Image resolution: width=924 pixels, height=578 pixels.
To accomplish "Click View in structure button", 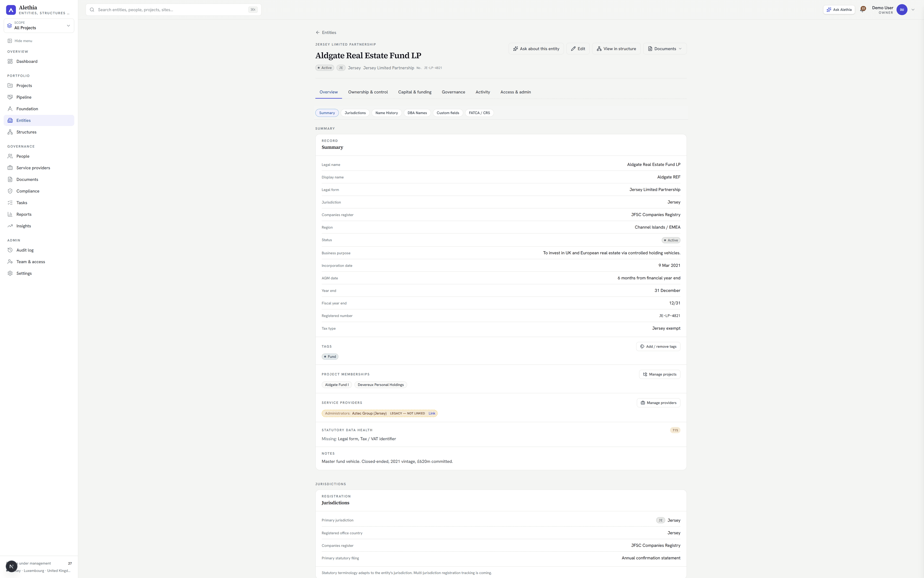I will [x=616, y=49].
